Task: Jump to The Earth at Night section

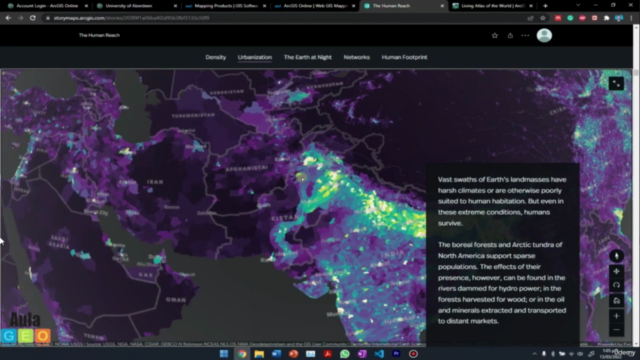Action: click(308, 57)
